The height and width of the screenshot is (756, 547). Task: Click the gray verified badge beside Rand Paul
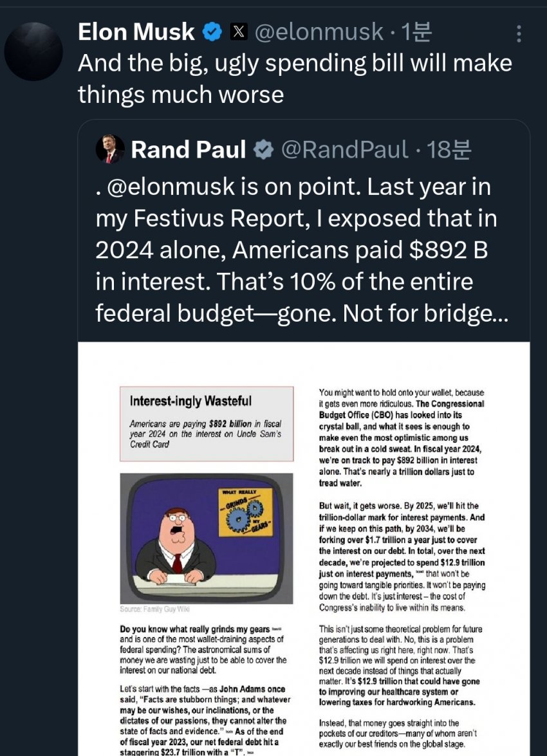point(263,150)
